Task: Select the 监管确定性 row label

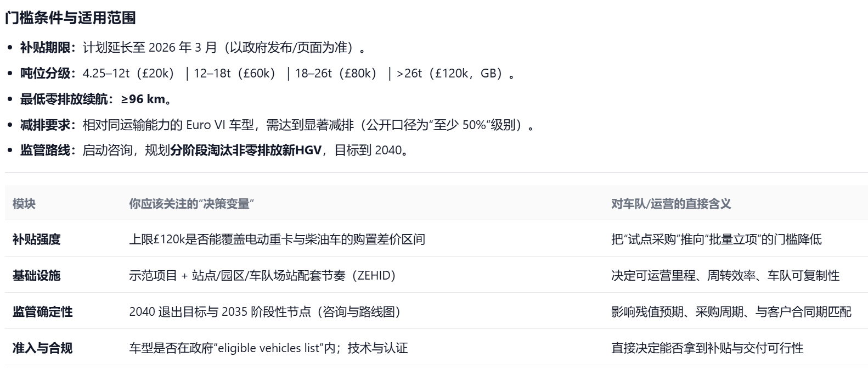Action: point(42,312)
